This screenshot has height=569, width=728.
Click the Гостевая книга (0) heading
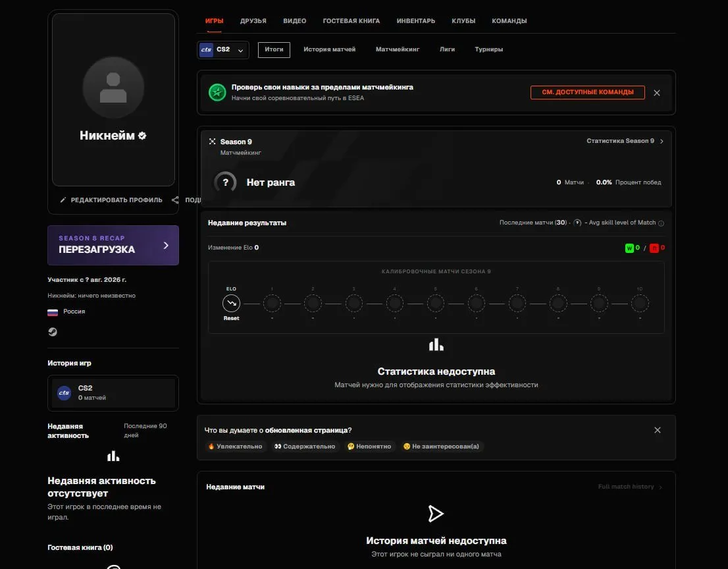pyautogui.click(x=80, y=547)
